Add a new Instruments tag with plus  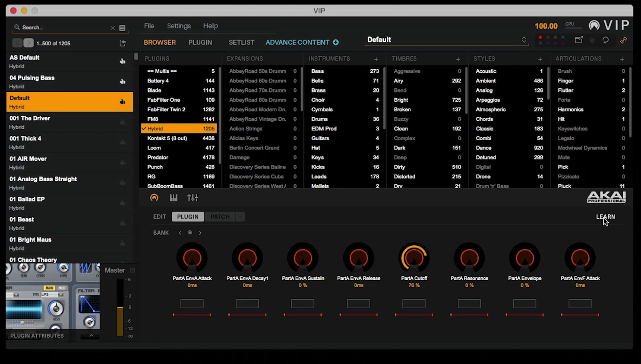pos(376,59)
